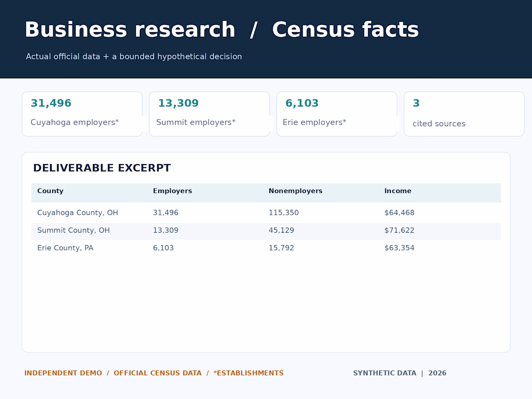The height and width of the screenshot is (399, 532).
Task: Click the "County" column header
Action: tap(50, 191)
